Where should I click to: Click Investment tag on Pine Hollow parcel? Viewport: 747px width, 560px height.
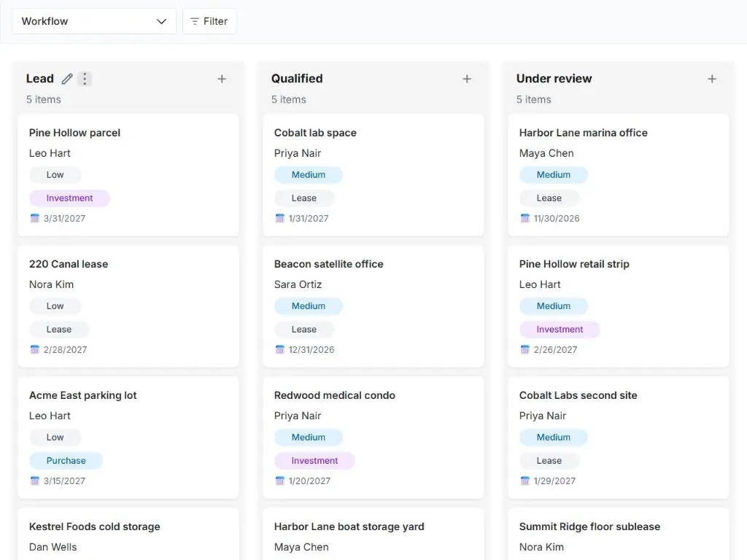[69, 198]
